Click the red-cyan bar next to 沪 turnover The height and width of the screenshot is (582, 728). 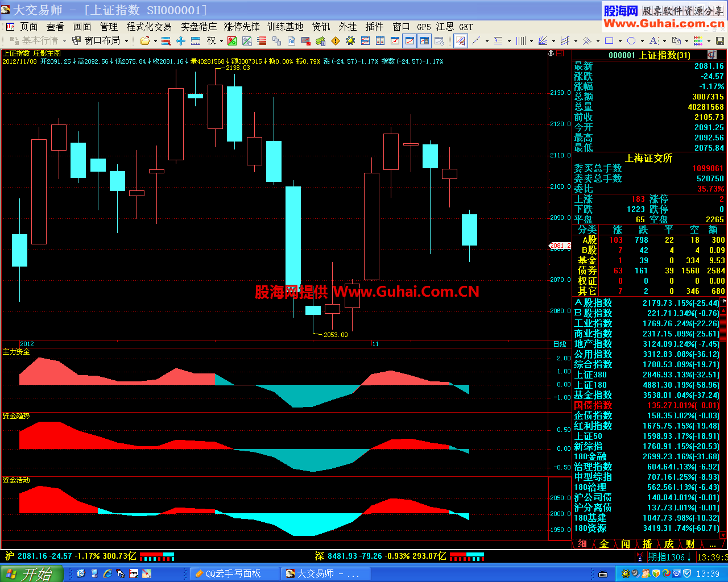[x=157, y=556]
